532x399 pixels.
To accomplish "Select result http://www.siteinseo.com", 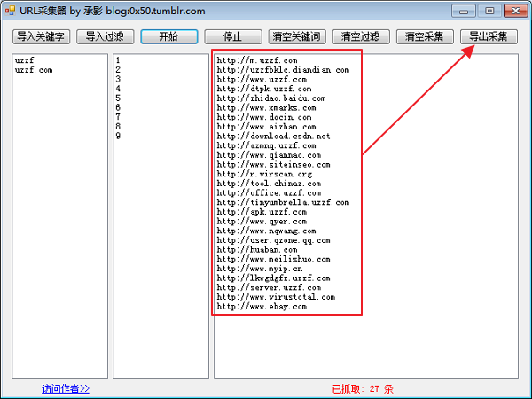I will 274,165.
